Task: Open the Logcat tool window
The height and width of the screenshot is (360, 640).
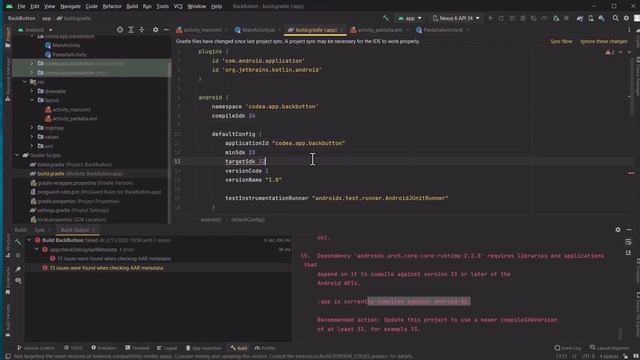Action: tap(167, 348)
